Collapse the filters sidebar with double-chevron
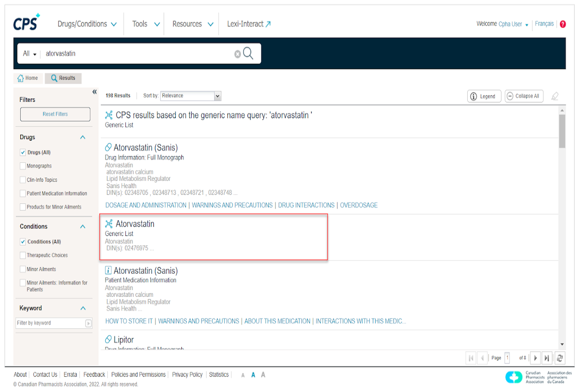The width and height of the screenshot is (575, 392). pos(94,92)
